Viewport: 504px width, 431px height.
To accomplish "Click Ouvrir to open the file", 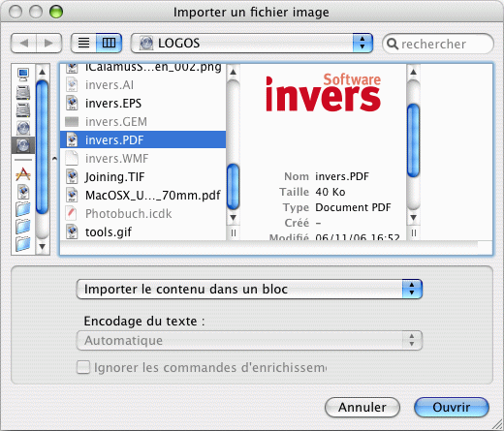I will [x=452, y=407].
